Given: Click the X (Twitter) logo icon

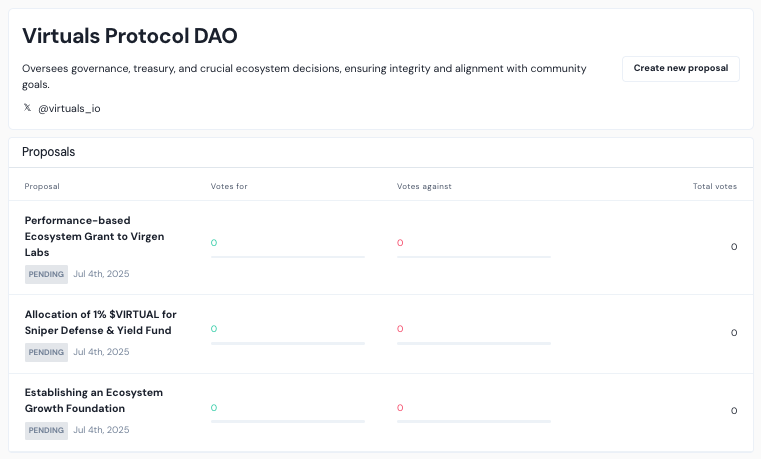Looking at the screenshot, I should tap(28, 108).
